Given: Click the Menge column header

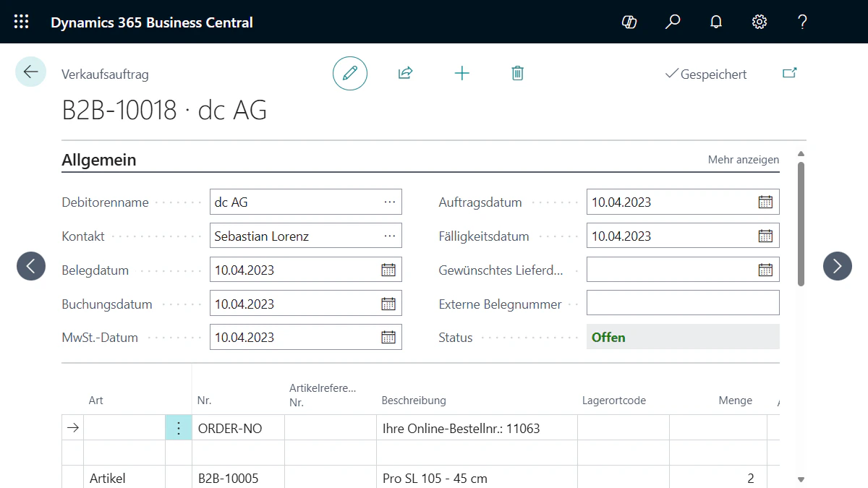Looking at the screenshot, I should (735, 401).
